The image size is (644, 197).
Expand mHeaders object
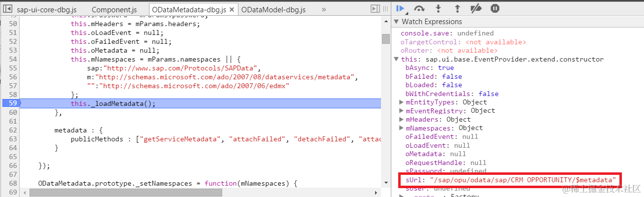pos(403,119)
